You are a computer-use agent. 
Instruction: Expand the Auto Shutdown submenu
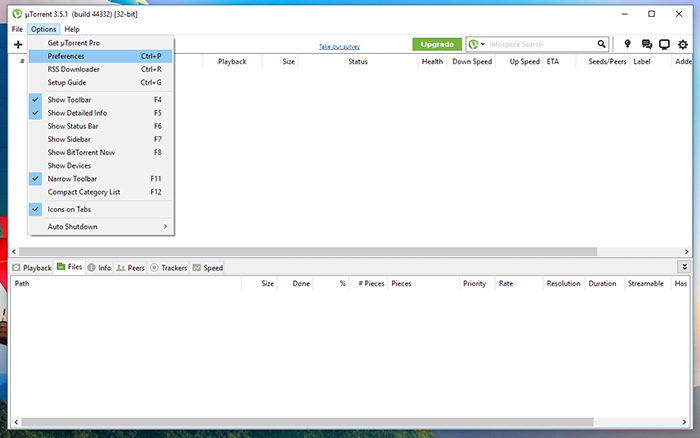tap(100, 226)
